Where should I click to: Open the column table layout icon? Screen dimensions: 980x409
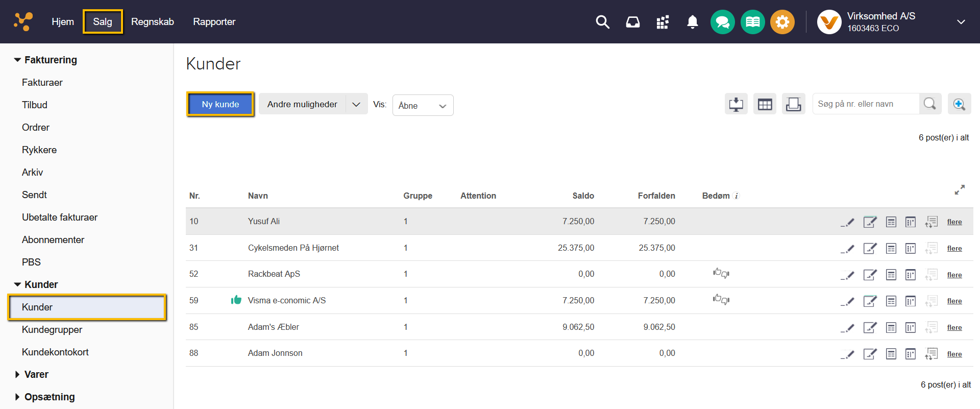pos(765,104)
